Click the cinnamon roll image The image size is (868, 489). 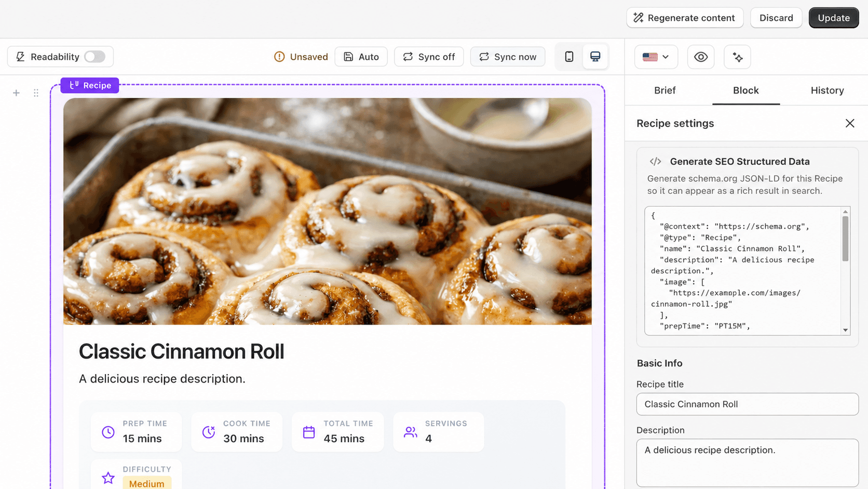328,212
